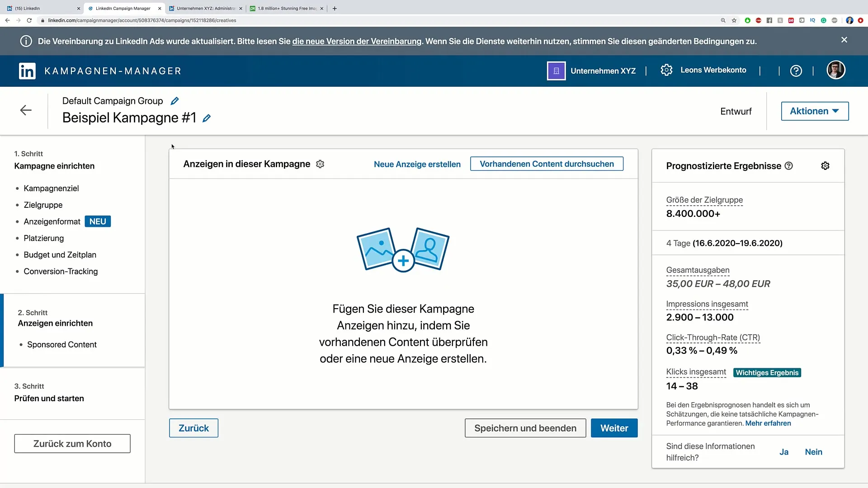Click the account settings gear beside Leons Werbekonto
Image resolution: width=868 pixels, height=488 pixels.
(666, 70)
